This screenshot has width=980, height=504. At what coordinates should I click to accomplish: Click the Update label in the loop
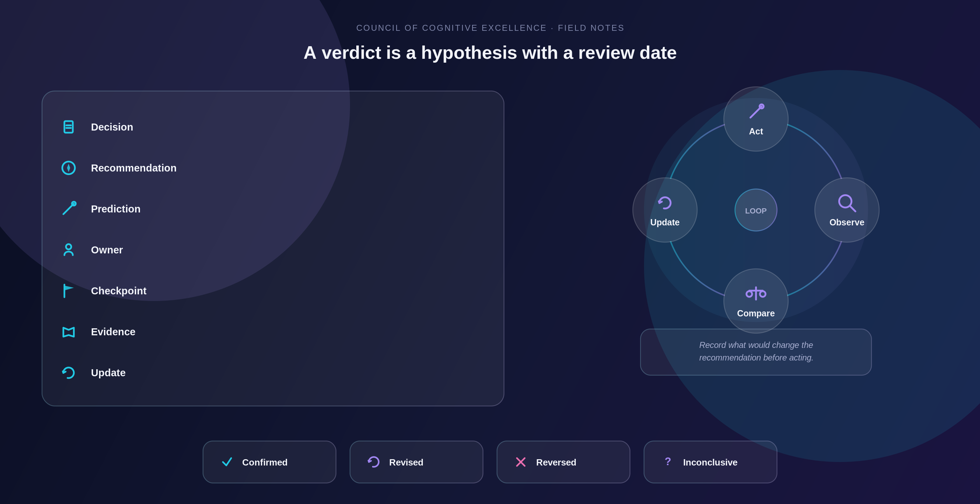pos(665,222)
